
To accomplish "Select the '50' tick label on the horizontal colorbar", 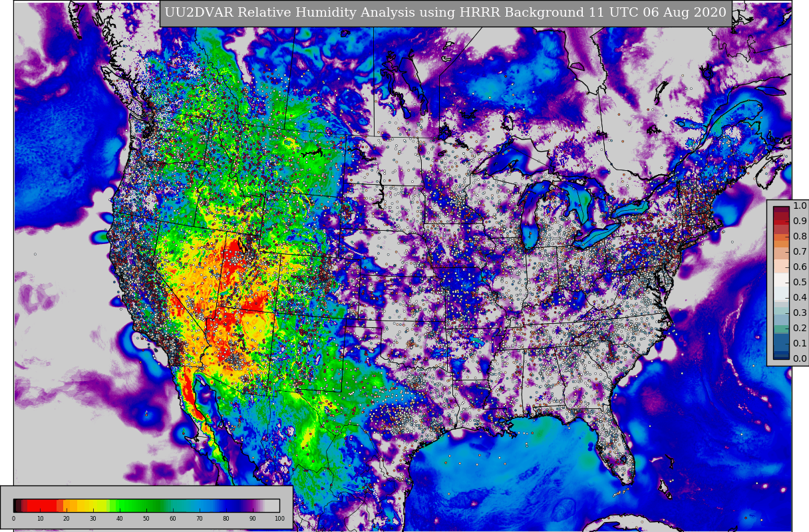I will 146,519.
